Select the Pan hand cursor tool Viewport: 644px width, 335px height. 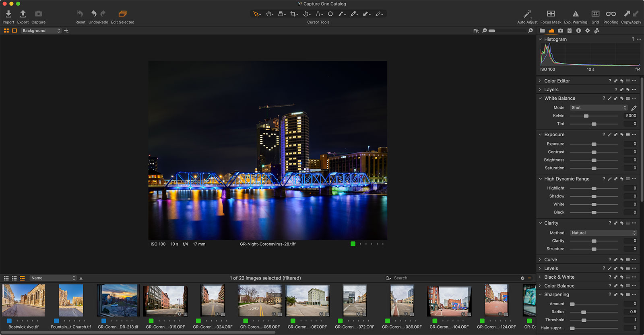269,14
